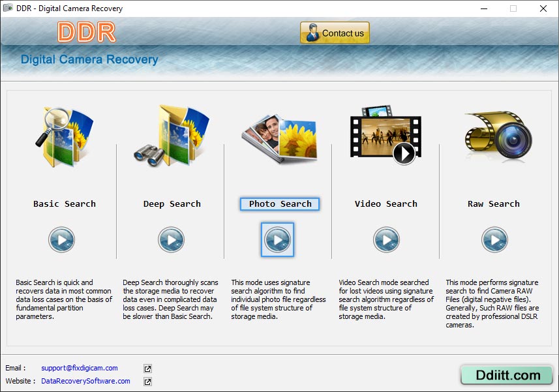This screenshot has height=392, width=559.
Task: Start Raw Search with its play arrow
Action: tap(494, 239)
